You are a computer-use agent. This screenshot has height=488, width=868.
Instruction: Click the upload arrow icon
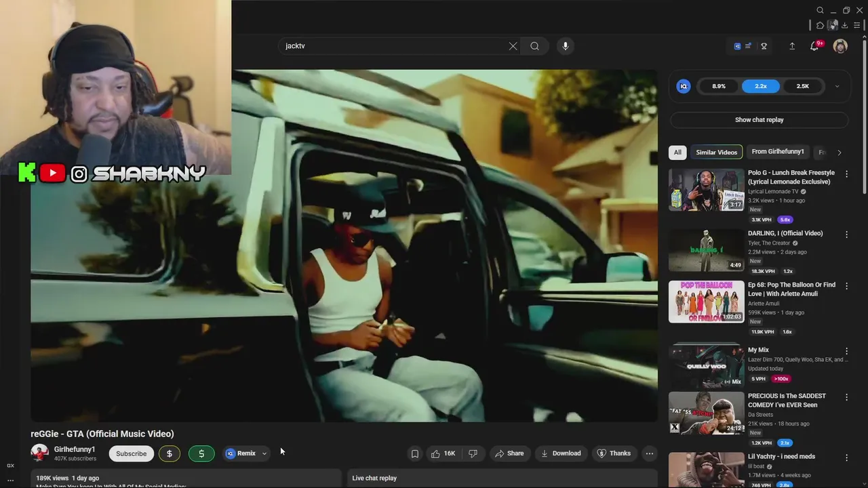[791, 46]
